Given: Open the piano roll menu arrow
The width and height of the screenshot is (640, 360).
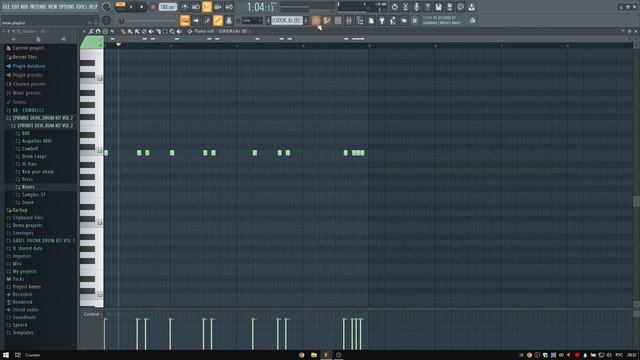Looking at the screenshot, I should [x=84, y=31].
